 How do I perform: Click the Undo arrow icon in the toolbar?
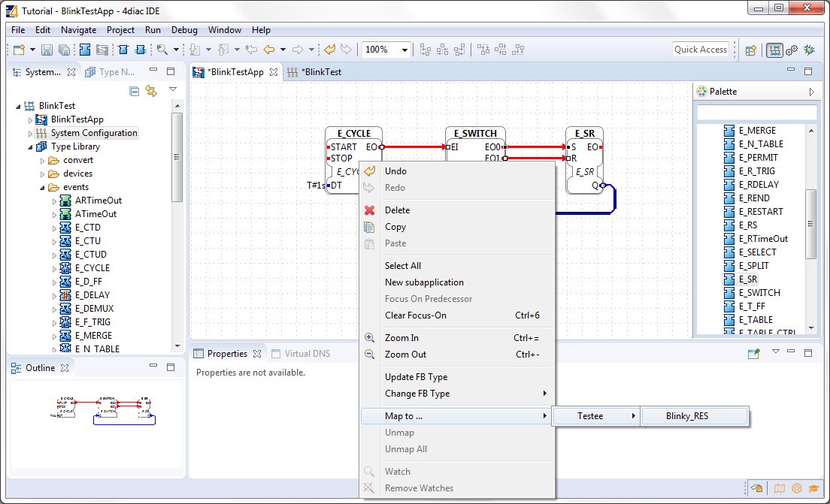[x=329, y=50]
